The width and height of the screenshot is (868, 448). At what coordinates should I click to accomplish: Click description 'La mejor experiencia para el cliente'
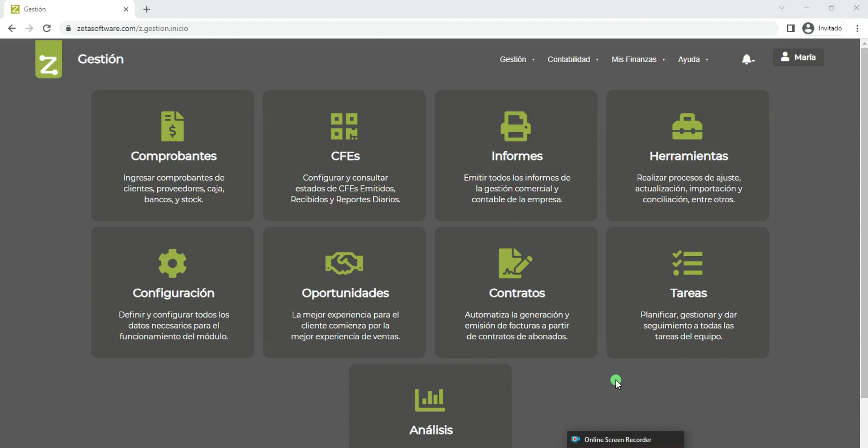pos(345,325)
